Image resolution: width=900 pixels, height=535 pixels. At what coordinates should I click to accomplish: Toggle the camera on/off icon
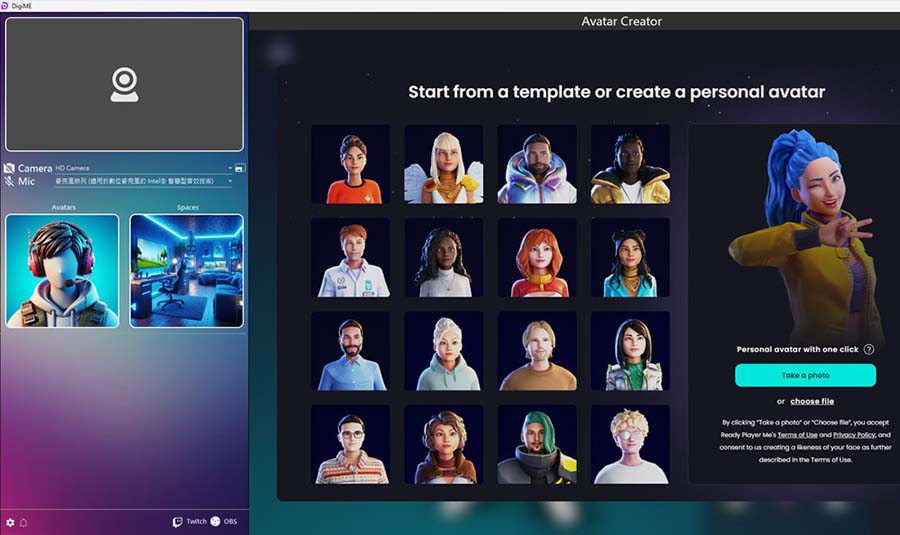[9, 168]
